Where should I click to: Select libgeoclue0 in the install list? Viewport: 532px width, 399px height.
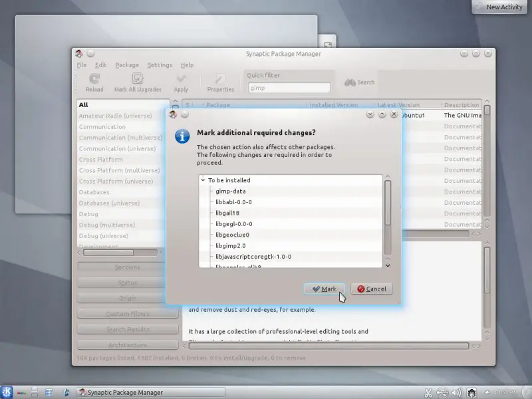coord(232,235)
